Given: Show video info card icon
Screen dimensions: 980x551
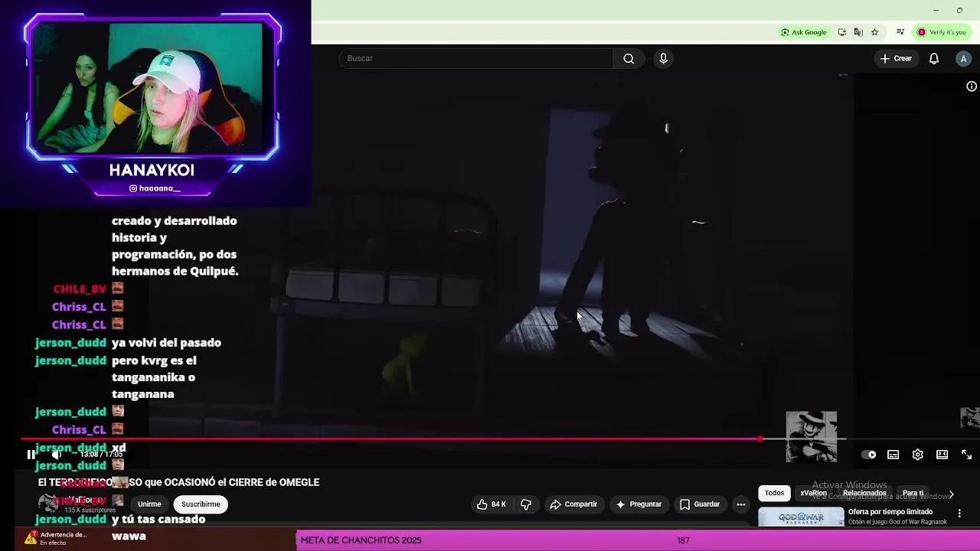Looking at the screenshot, I should pyautogui.click(x=971, y=86).
